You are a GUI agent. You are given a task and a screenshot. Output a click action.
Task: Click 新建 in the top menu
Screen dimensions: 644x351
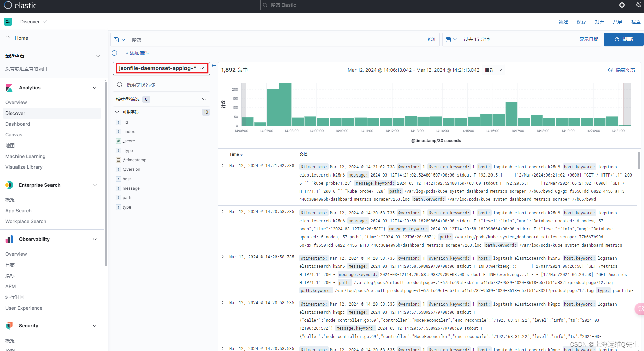coord(563,22)
